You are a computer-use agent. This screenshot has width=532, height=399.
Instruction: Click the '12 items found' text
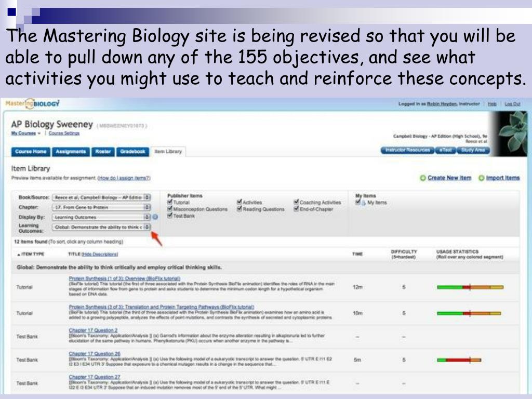[31, 242]
